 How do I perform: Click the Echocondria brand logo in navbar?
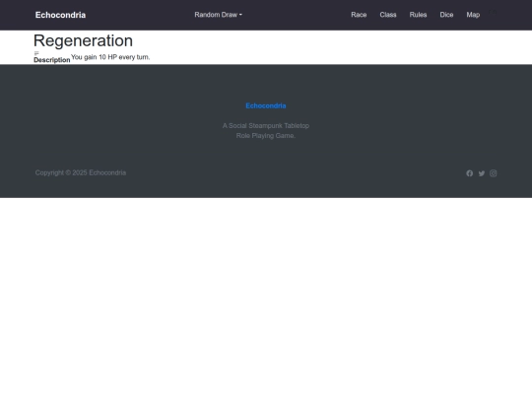(x=60, y=15)
